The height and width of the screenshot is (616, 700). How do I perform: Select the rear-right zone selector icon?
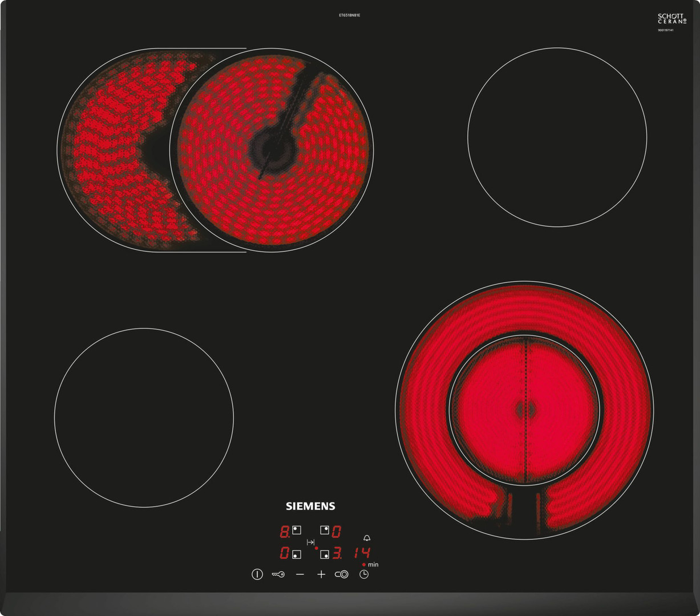(x=325, y=530)
